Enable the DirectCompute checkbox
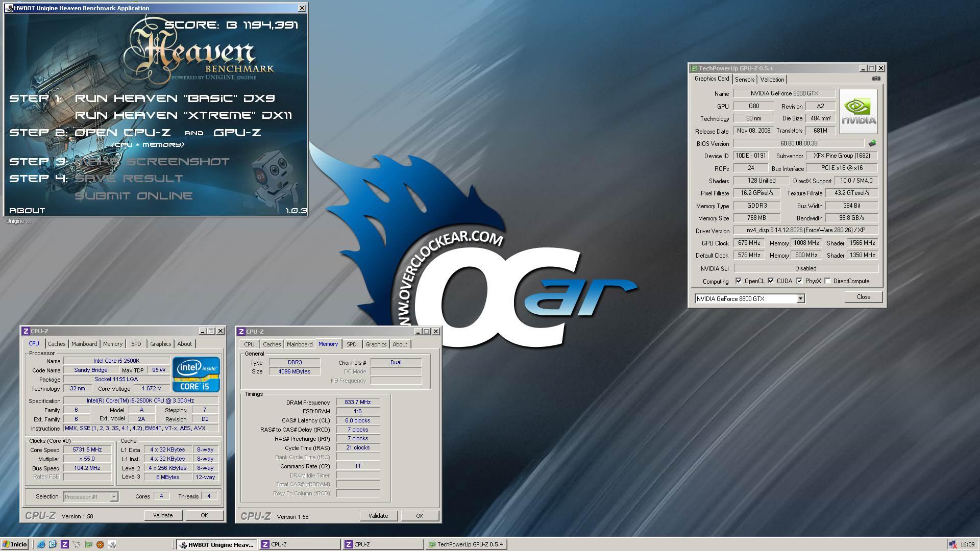The height and width of the screenshot is (551, 980). point(827,281)
